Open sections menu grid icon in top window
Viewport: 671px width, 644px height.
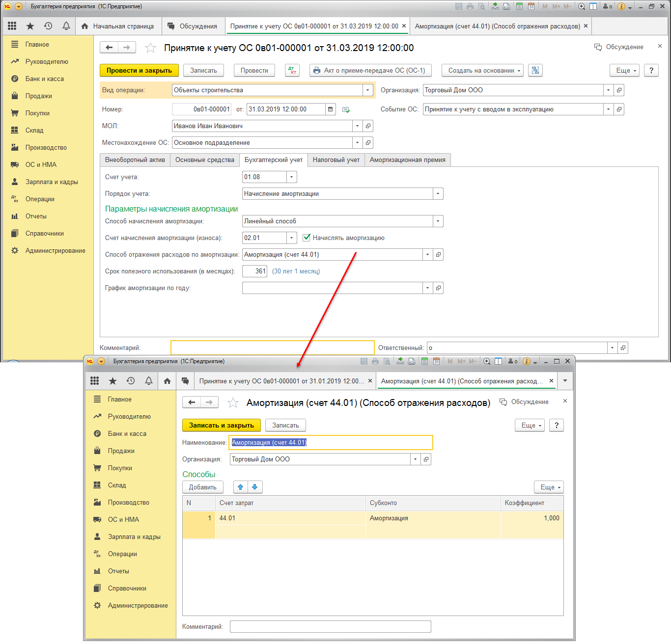[x=12, y=26]
